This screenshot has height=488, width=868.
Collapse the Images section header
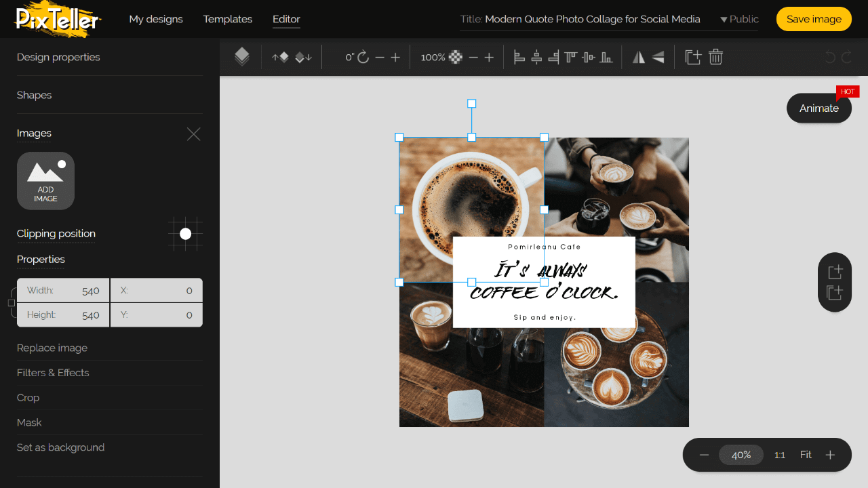pyautogui.click(x=34, y=133)
